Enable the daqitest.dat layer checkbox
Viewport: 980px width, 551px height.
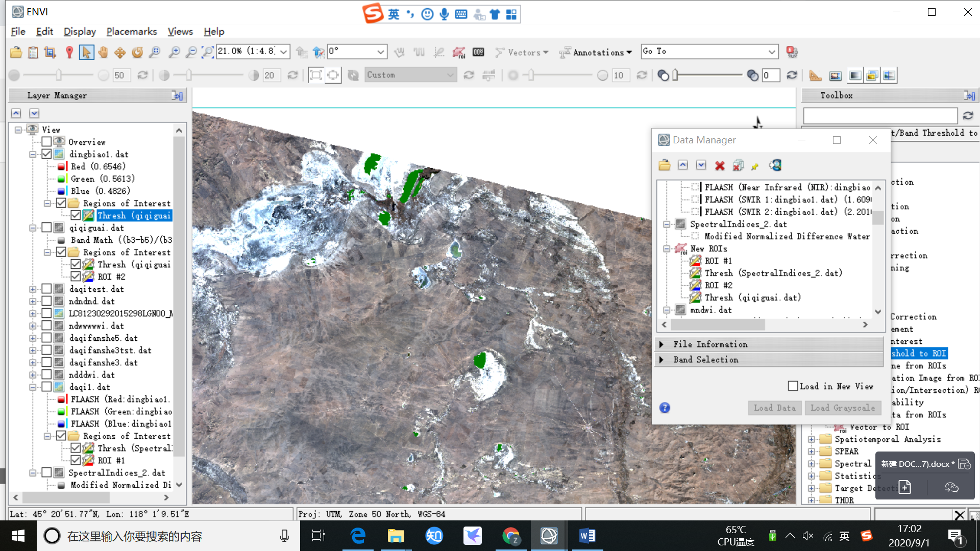pyautogui.click(x=46, y=289)
